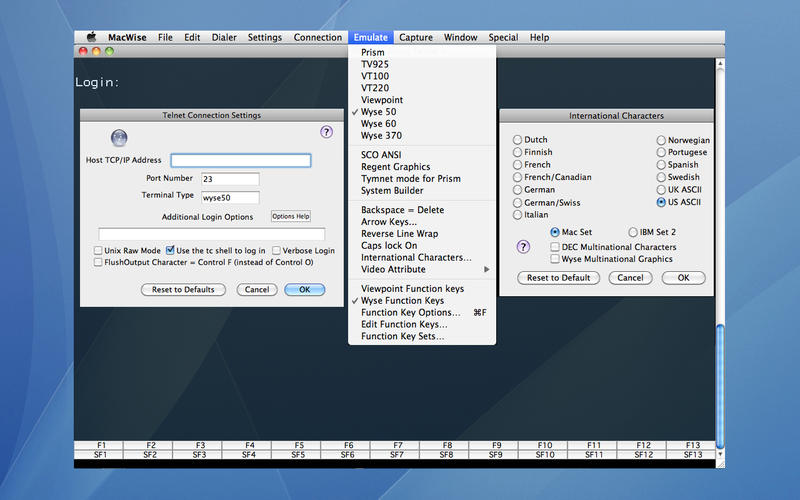
Task: Select the UK ASCII radio button
Action: click(661, 190)
